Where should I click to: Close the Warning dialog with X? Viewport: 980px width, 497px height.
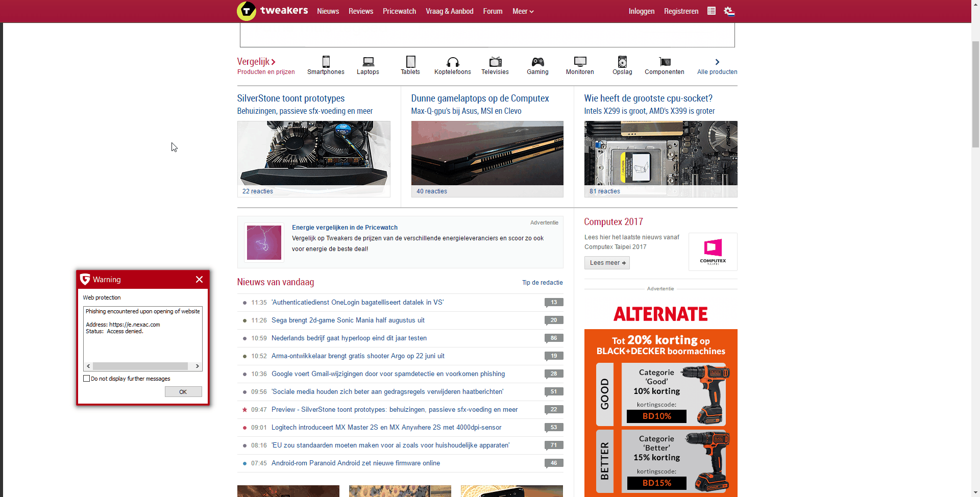pos(199,279)
